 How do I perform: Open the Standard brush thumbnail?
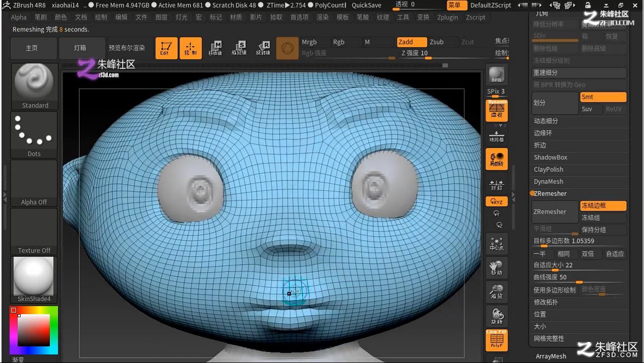(x=35, y=87)
